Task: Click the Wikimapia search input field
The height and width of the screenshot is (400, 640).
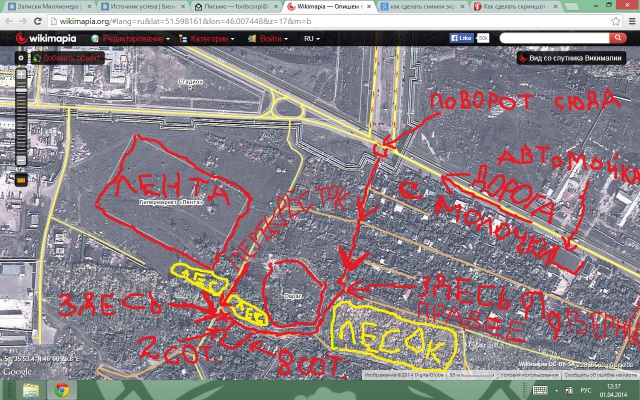Action: [560, 38]
